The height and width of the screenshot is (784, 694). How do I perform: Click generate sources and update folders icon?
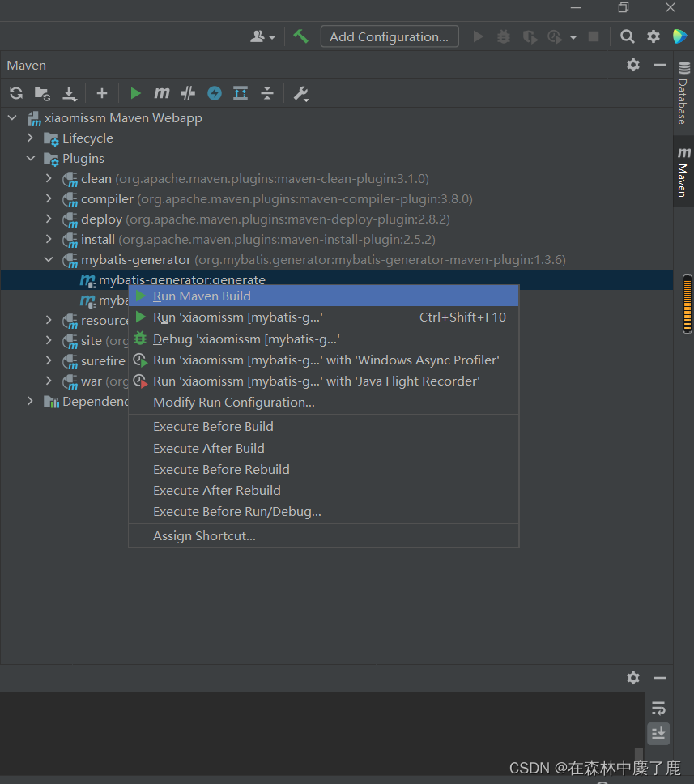[x=42, y=93]
